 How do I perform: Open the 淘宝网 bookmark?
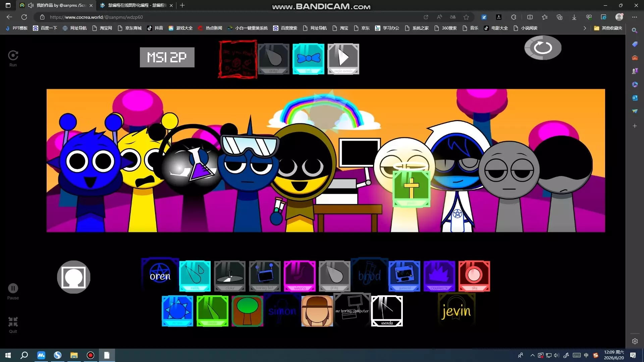pyautogui.click(x=102, y=28)
